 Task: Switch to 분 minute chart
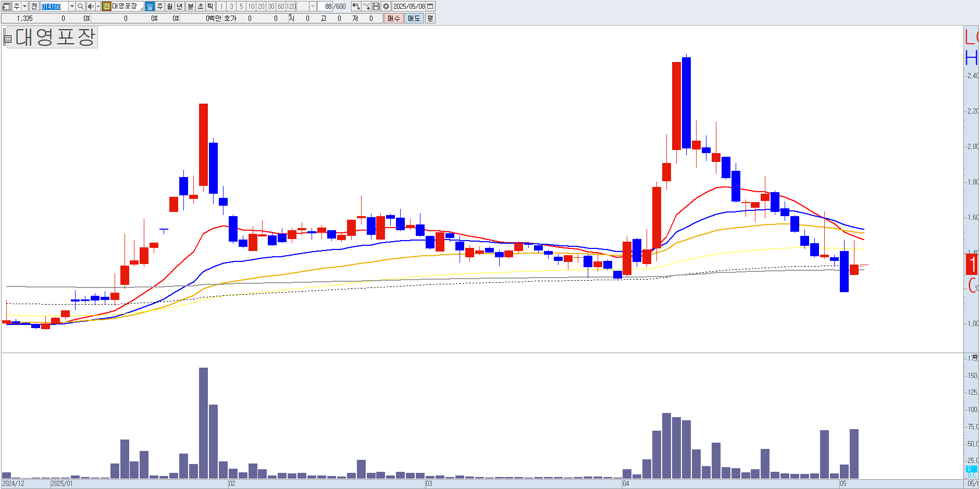pos(190,6)
